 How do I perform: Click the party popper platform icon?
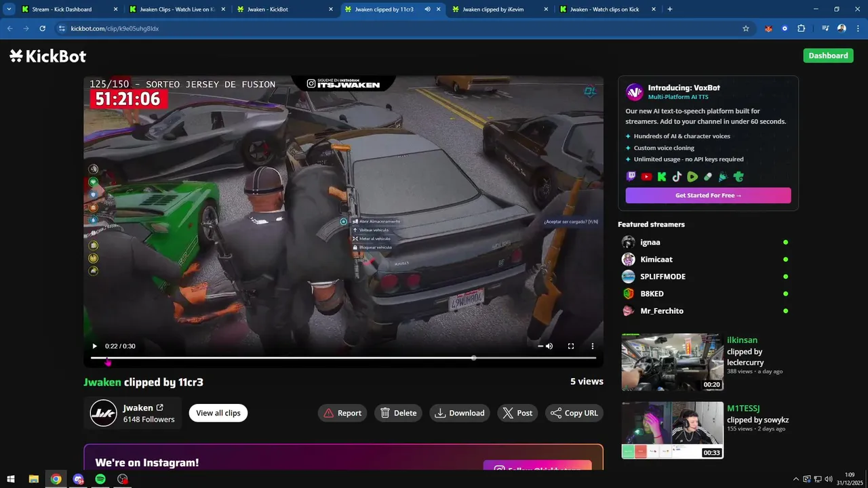click(723, 177)
